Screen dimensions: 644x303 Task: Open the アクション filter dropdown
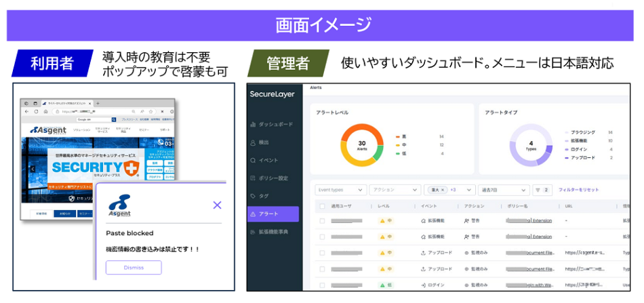395,190
